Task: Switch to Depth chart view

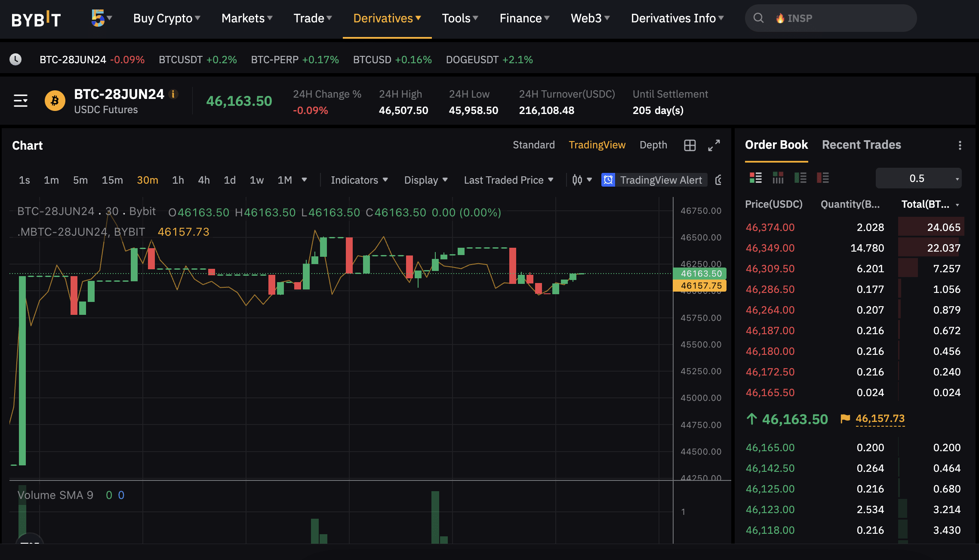Action: click(x=652, y=145)
